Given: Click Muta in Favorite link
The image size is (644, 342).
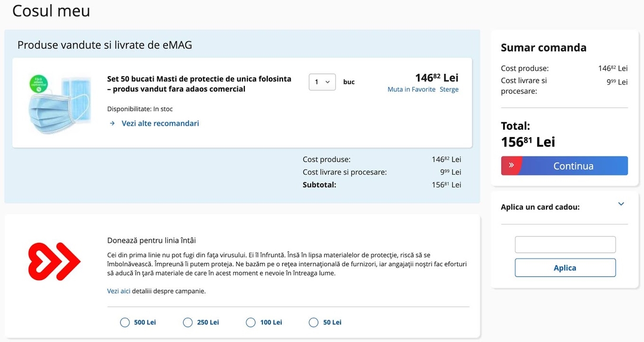Looking at the screenshot, I should [x=411, y=90].
